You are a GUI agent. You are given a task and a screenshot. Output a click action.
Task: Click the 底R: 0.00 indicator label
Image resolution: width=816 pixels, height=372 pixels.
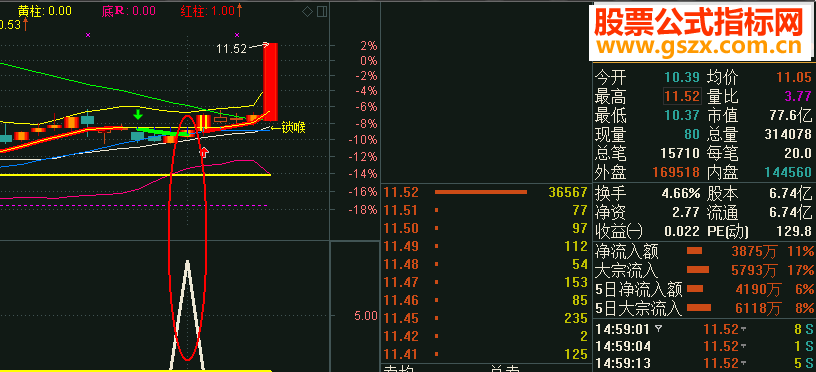(x=129, y=10)
